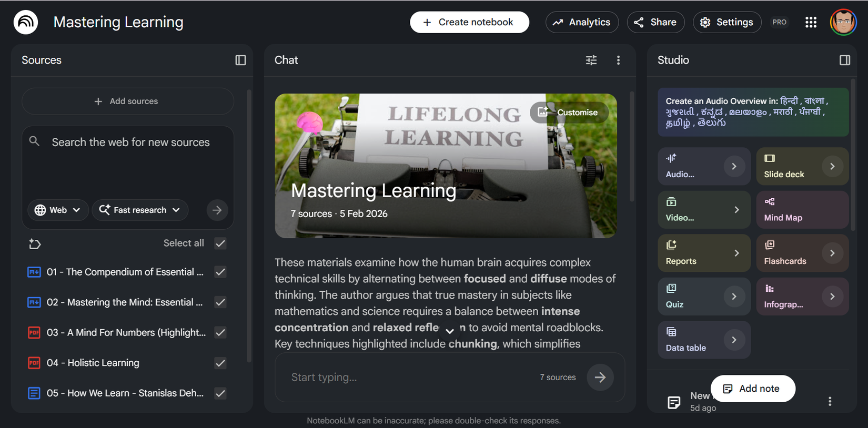The height and width of the screenshot is (428, 868).
Task: Open the note's three-dot menu
Action: (x=830, y=401)
